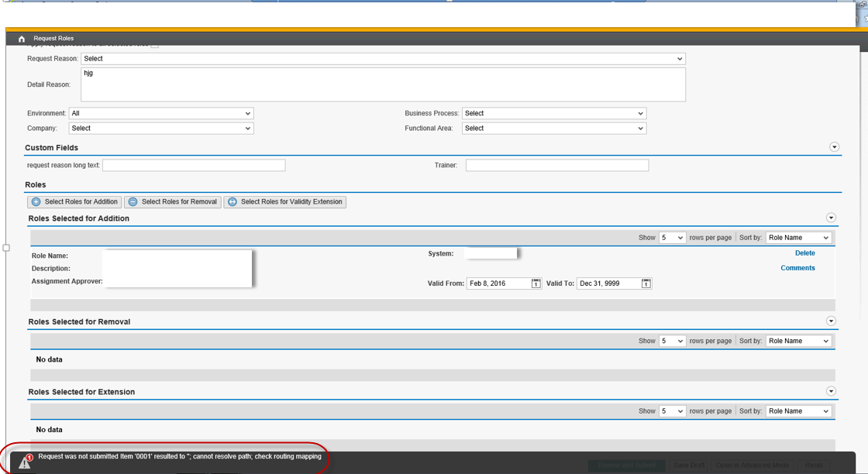Click the Trainer input field

(557, 166)
